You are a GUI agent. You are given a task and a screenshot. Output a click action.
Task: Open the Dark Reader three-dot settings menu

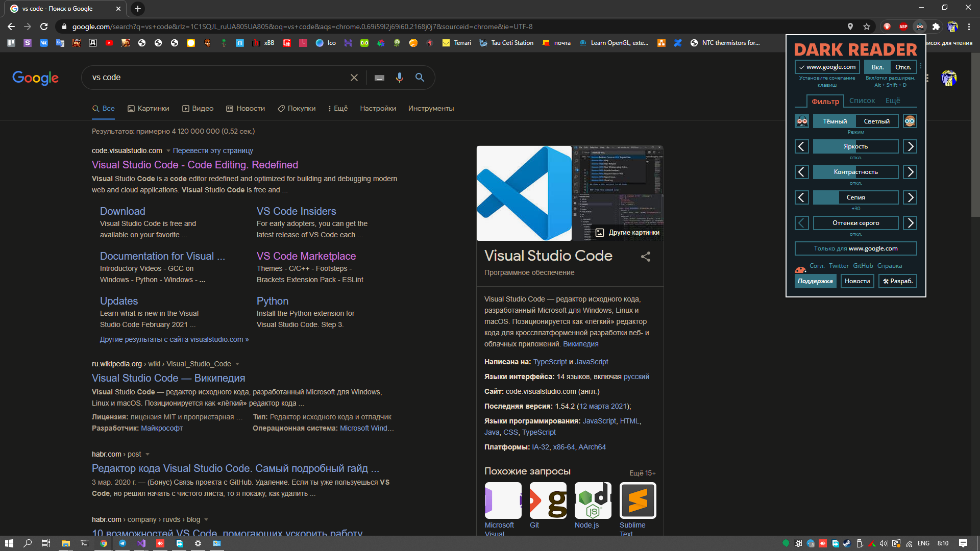pyautogui.click(x=921, y=67)
